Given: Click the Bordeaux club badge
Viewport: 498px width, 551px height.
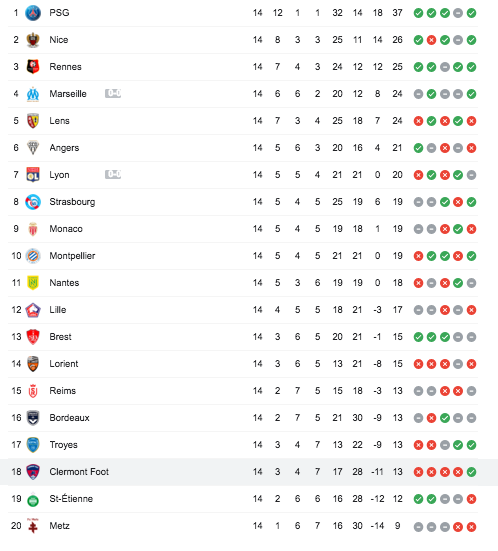Looking at the screenshot, I should coord(33,418).
